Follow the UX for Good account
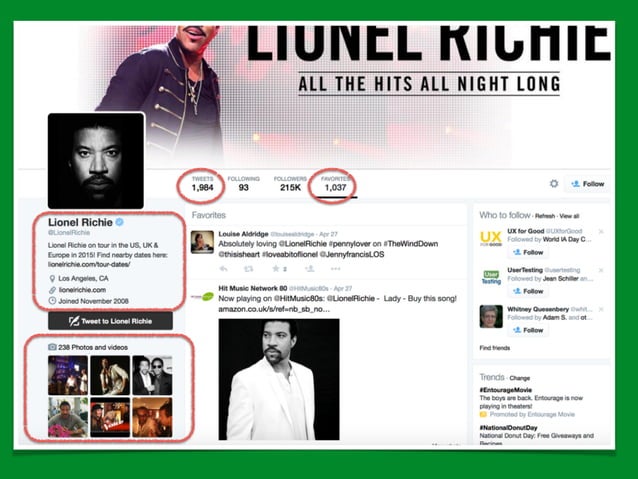This screenshot has width=638, height=479. (x=528, y=252)
